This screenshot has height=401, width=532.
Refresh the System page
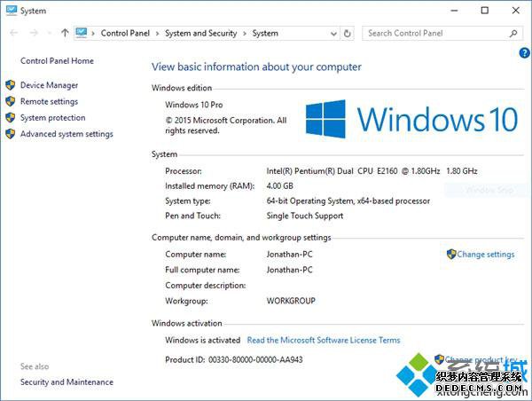coord(347,34)
